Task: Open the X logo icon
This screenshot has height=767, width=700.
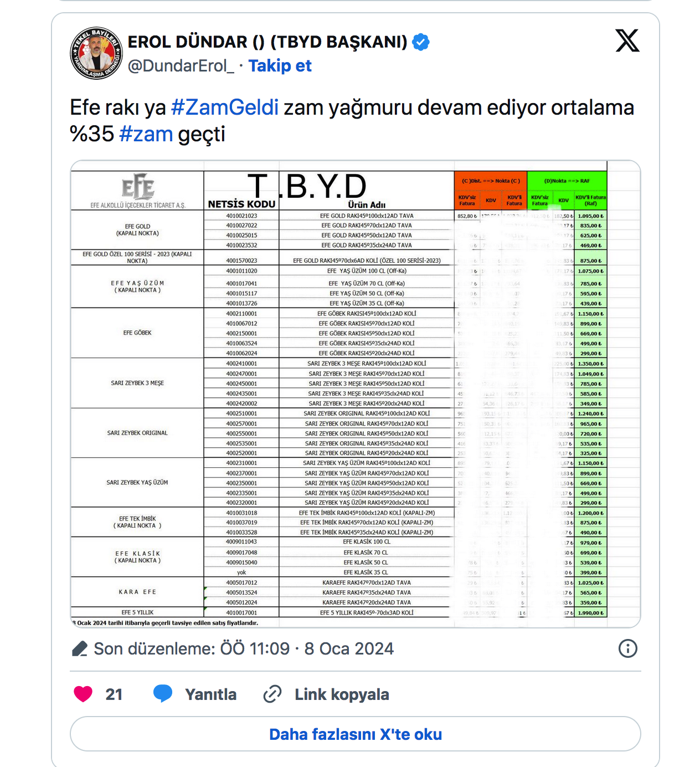Action: [x=627, y=40]
